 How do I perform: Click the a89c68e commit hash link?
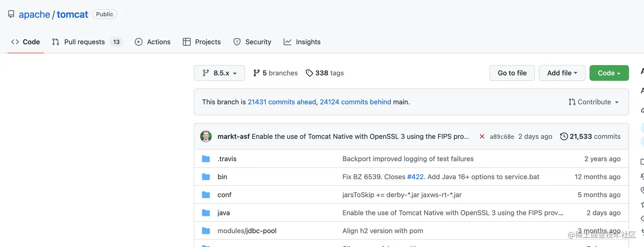click(502, 137)
